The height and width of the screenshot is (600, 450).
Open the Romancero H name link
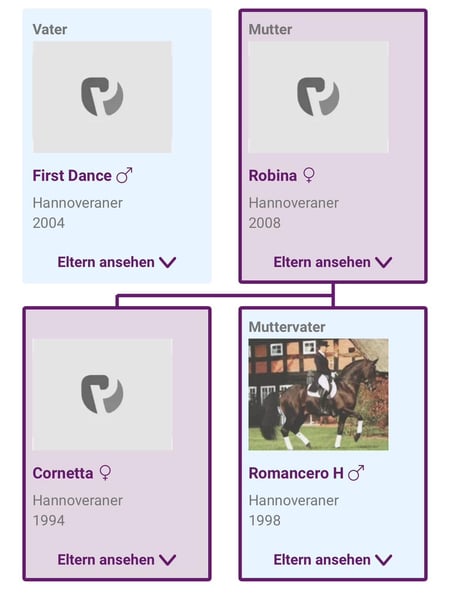point(296,473)
